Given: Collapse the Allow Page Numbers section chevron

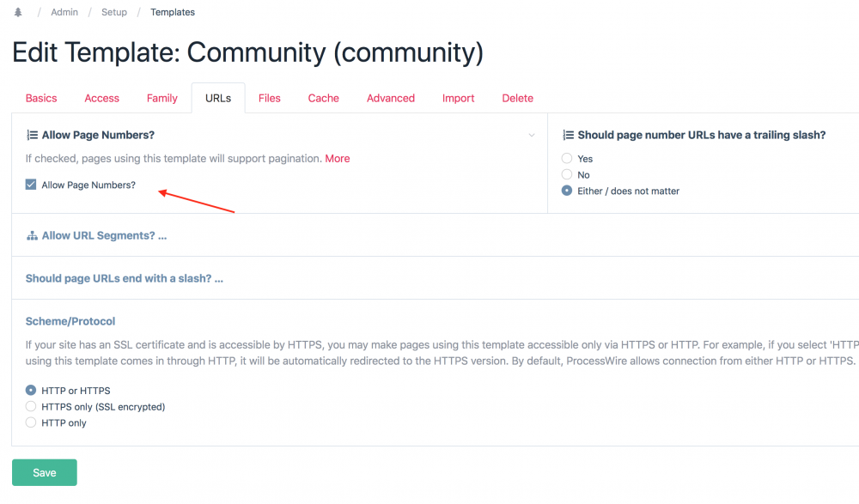Looking at the screenshot, I should coord(532,136).
